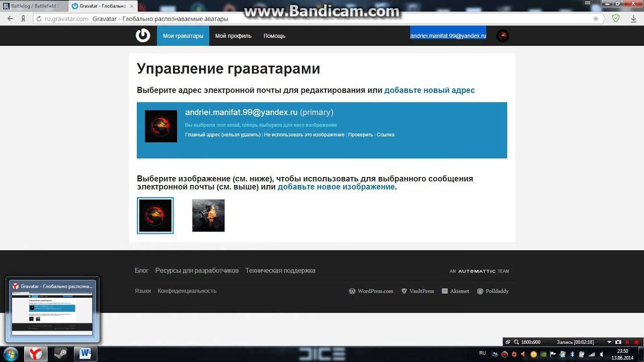Click the Bluetooth tray icon
This screenshot has width=644, height=362.
click(572, 354)
